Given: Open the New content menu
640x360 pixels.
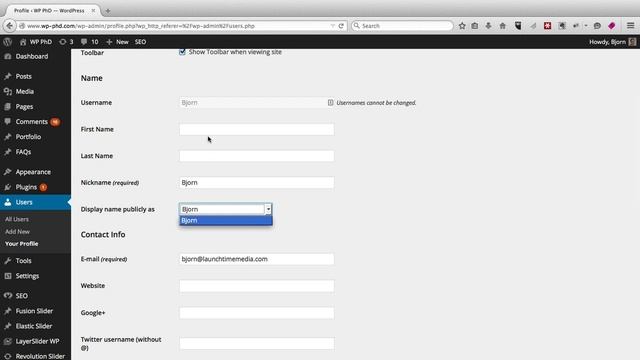Looking at the screenshot, I should 117,42.
